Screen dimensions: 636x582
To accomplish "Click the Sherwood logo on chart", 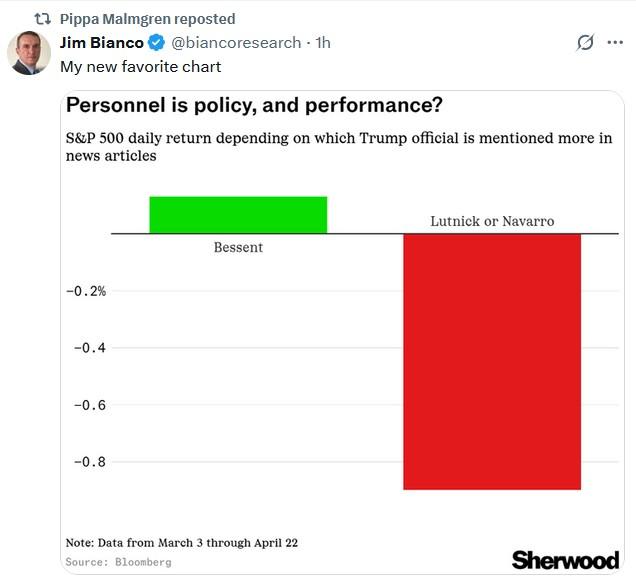I will click(565, 560).
